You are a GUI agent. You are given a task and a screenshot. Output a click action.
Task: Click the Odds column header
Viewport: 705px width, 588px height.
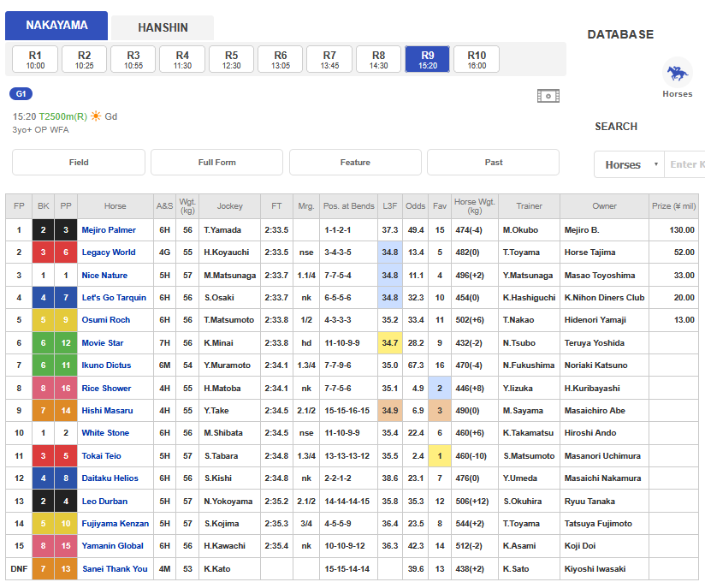pos(415,206)
